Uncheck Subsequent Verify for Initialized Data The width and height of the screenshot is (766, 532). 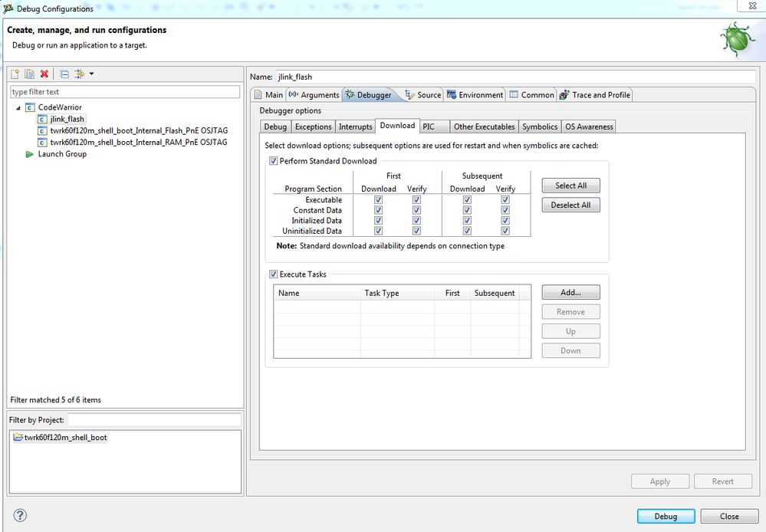[x=505, y=220]
